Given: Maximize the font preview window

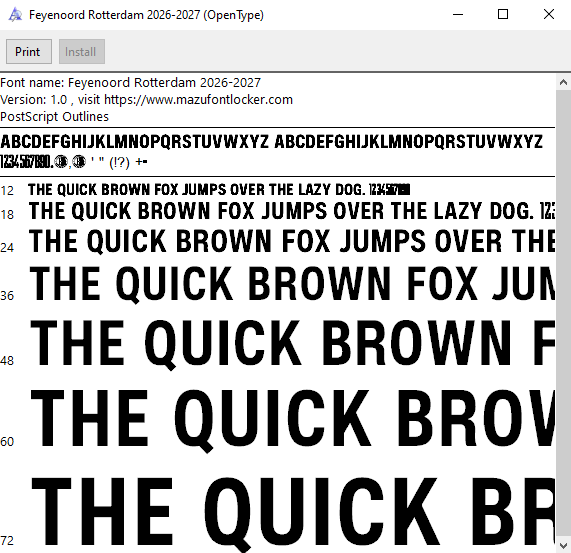Looking at the screenshot, I should (x=503, y=15).
